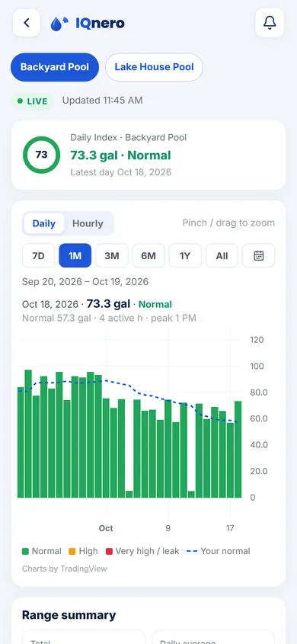The image size is (297, 644).
Task: Click the "Range summary" heading
Action: pyautogui.click(x=69, y=615)
